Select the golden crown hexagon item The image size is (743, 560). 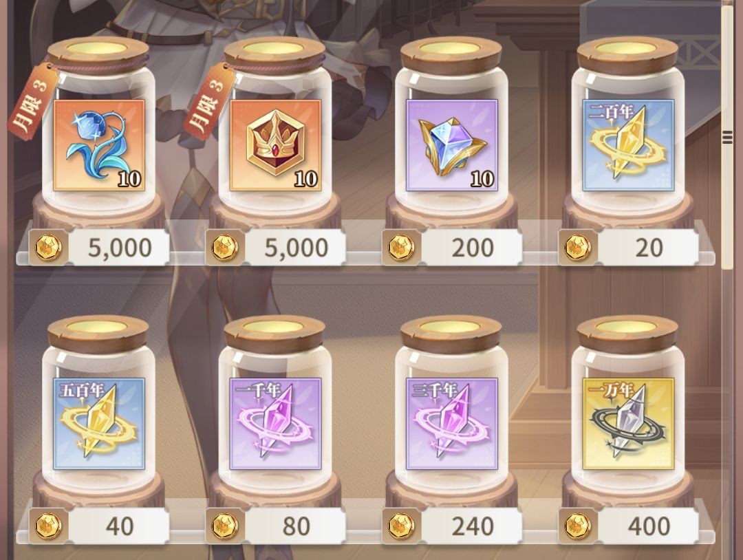pyautogui.click(x=275, y=145)
